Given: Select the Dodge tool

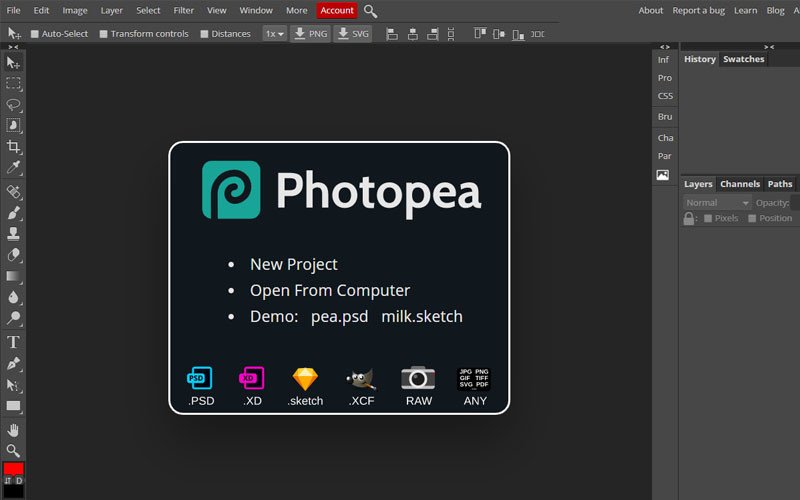Looking at the screenshot, I should 13,318.
